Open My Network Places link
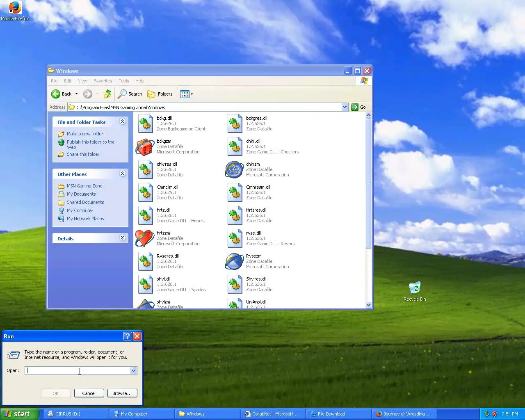The height and width of the screenshot is (420, 525). pyautogui.click(x=85, y=219)
